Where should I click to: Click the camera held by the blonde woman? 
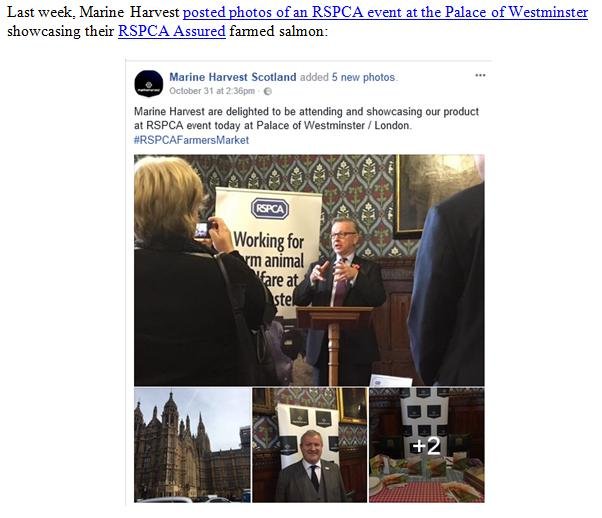(x=201, y=230)
